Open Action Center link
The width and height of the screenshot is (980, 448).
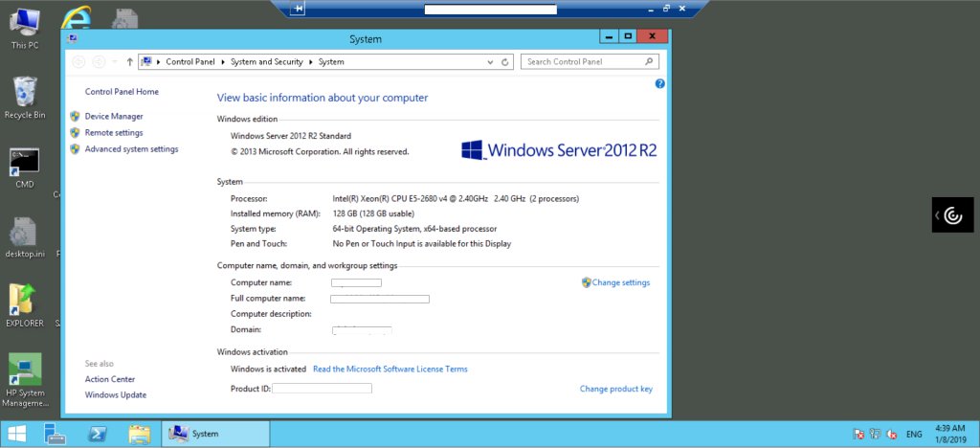pos(110,379)
